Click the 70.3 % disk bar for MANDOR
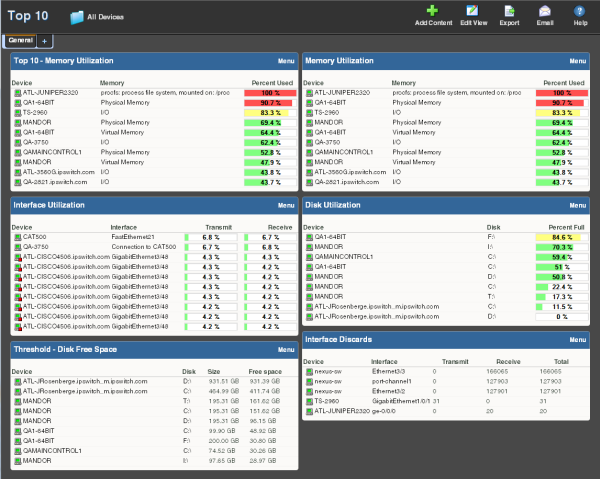This screenshot has width=600, height=479. [562, 248]
